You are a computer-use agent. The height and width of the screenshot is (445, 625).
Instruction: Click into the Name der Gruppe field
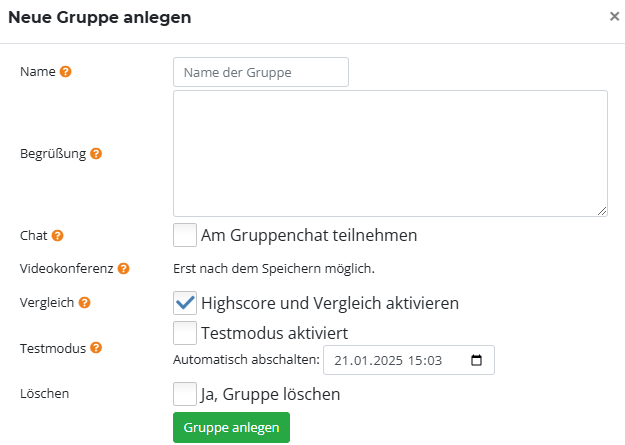[260, 72]
